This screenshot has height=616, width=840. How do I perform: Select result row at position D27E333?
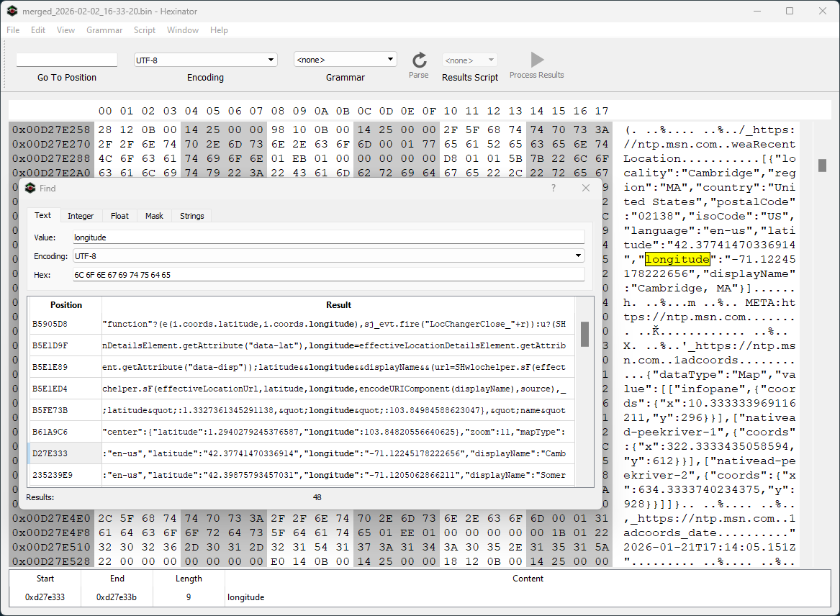pyautogui.click(x=302, y=453)
